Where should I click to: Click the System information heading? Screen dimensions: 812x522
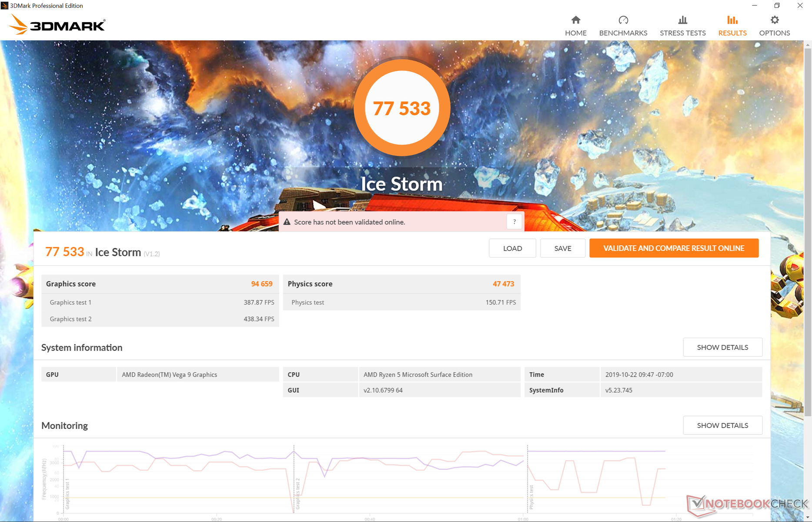(x=82, y=348)
